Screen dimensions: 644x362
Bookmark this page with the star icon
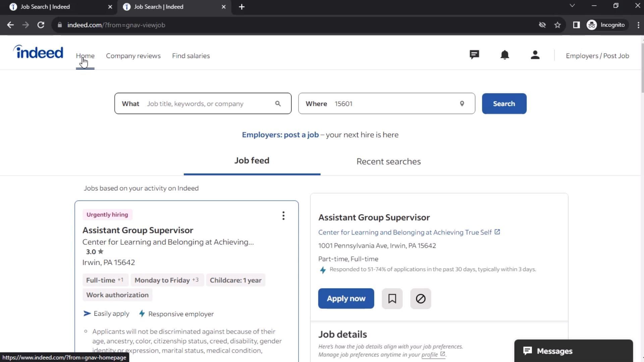(x=557, y=25)
